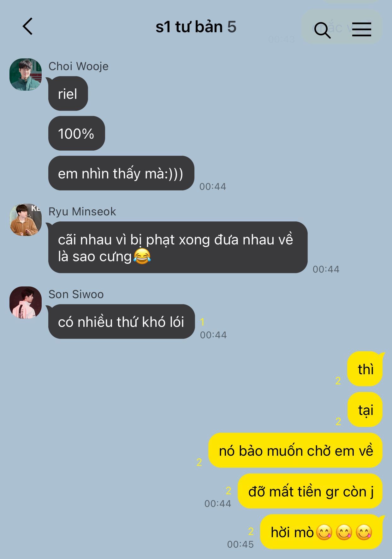This screenshot has width=392, height=559.
Task: Tap the 'cãi nhau vì bị phạt' message
Action: coord(178,247)
